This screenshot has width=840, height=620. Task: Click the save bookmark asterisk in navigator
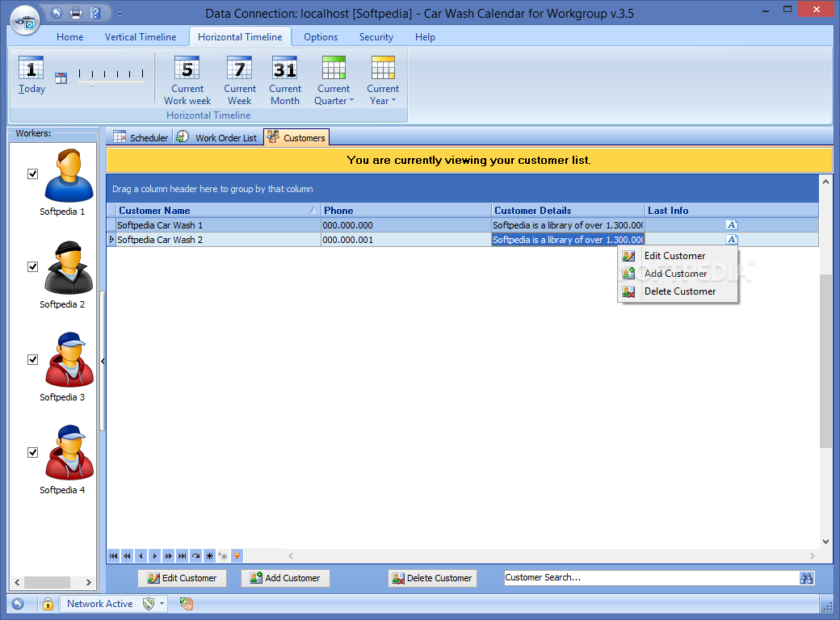coord(210,555)
